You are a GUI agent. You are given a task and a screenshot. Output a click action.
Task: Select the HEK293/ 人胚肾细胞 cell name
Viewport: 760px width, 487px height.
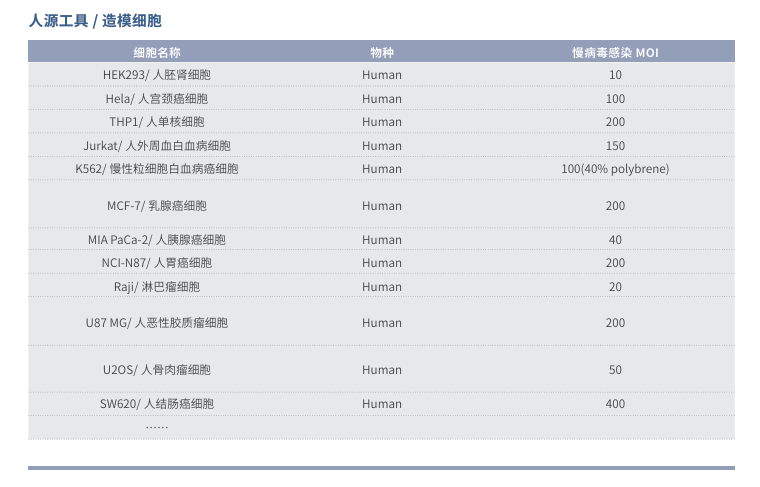pos(157,75)
